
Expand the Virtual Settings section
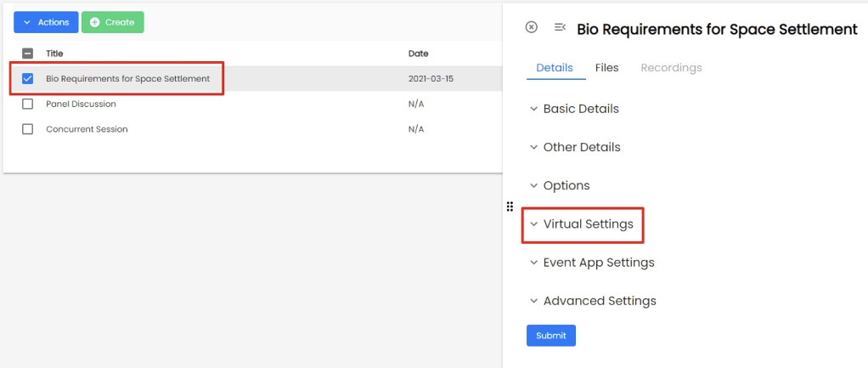581,224
